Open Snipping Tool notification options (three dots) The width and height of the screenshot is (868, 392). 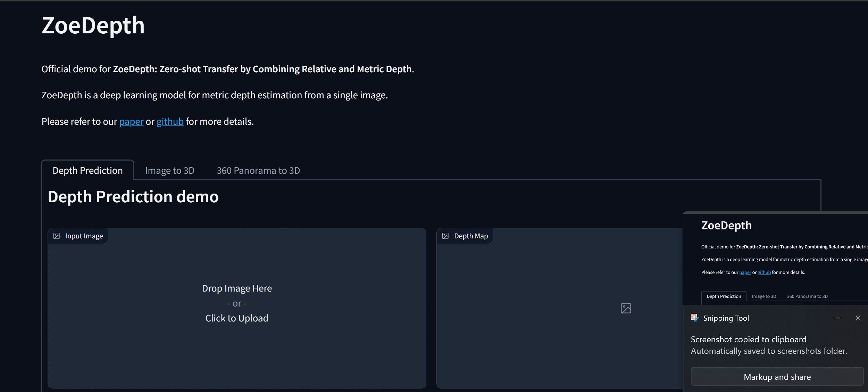837,318
